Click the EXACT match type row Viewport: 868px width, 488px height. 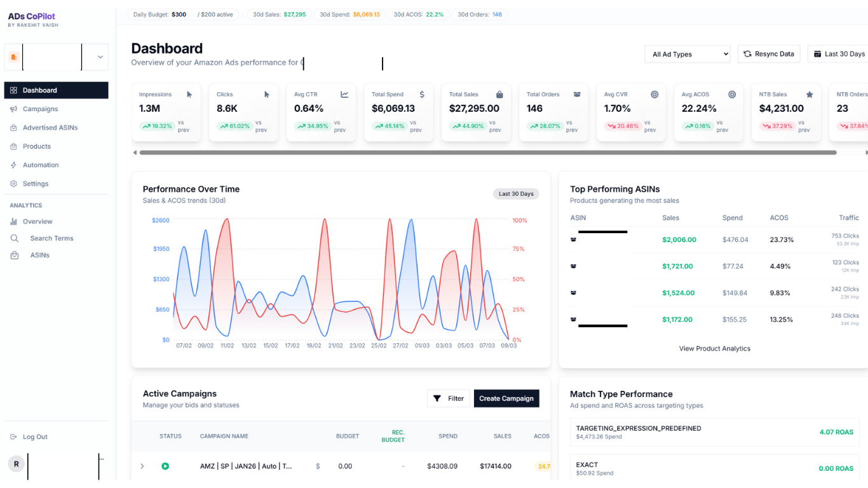(x=714, y=468)
